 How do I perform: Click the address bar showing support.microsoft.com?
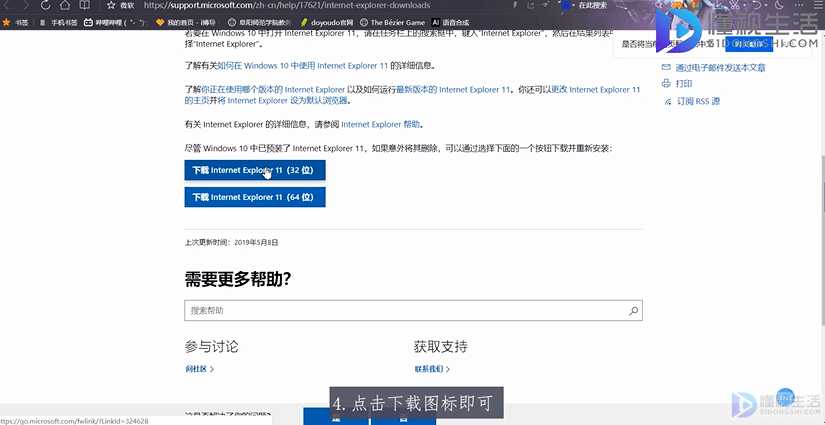[x=287, y=5]
